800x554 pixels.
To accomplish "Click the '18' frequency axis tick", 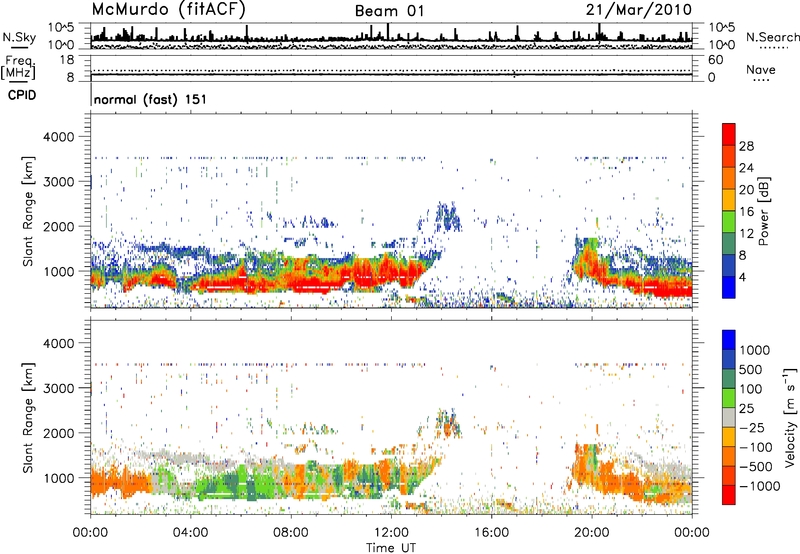I will (x=67, y=60).
